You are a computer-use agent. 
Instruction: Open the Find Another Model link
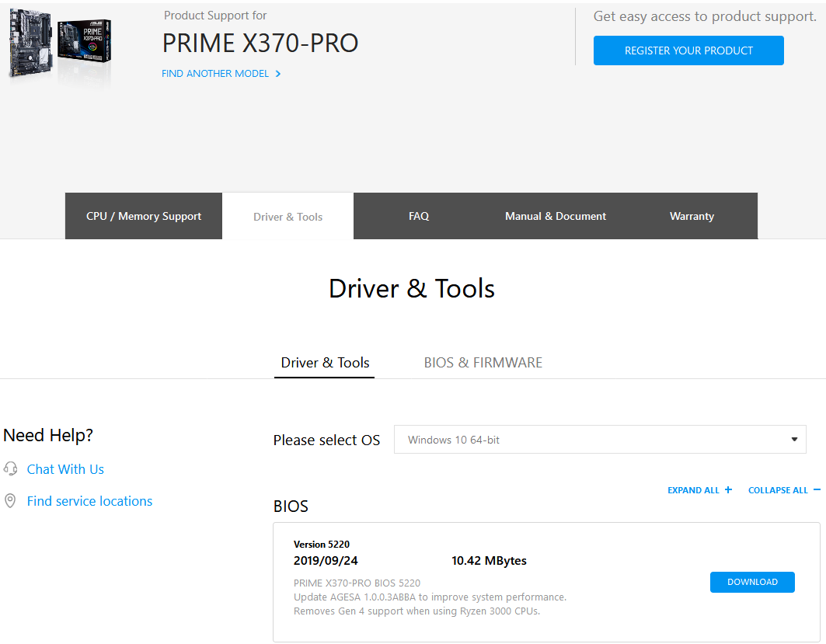click(x=215, y=74)
